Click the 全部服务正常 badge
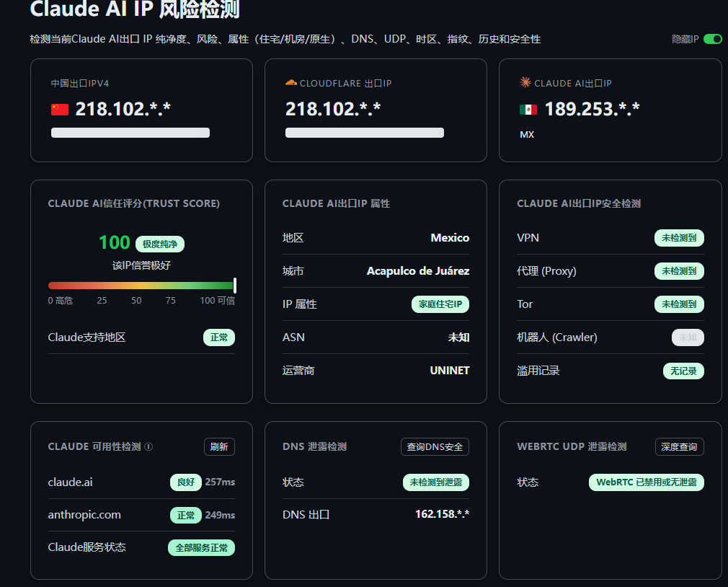 coord(202,547)
